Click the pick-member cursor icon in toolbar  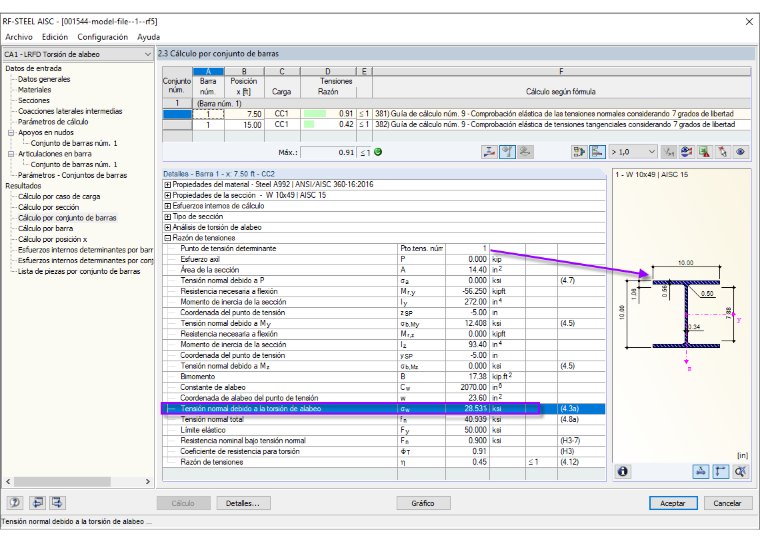[723, 152]
